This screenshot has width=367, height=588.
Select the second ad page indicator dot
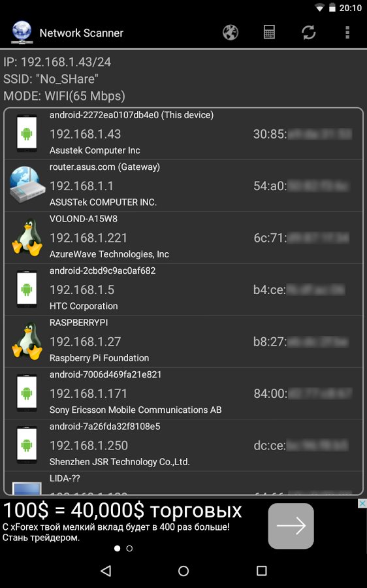129,548
